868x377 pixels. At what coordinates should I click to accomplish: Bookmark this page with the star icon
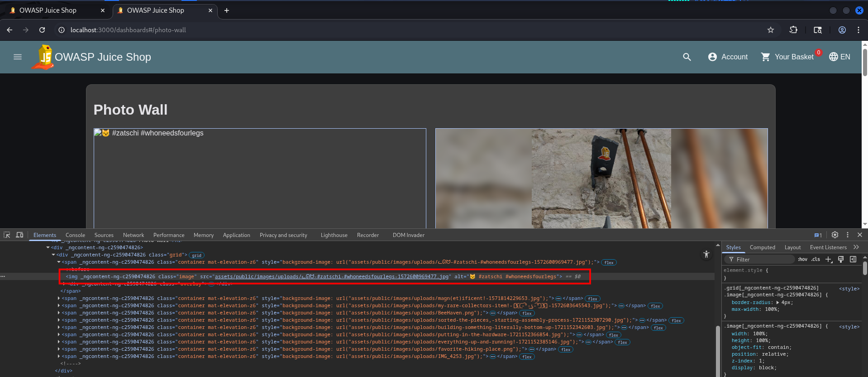click(x=771, y=30)
